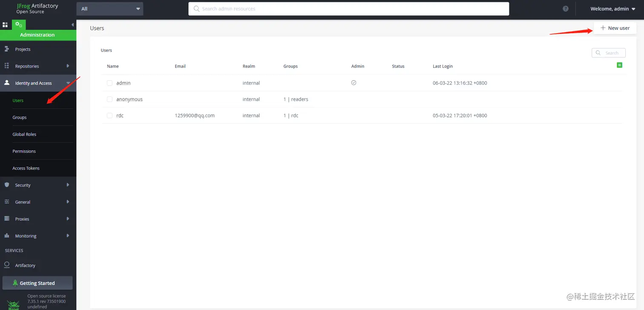Open the Permissions menu item
This screenshot has width=644, height=310.
click(24, 151)
